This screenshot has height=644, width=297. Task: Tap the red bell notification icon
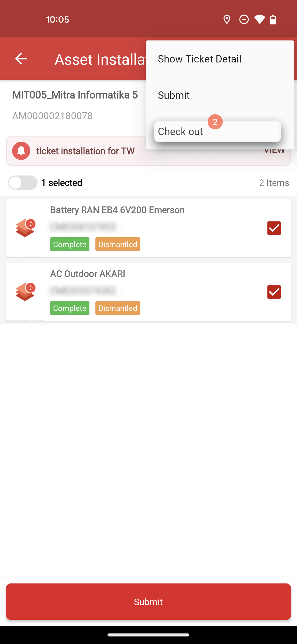(x=21, y=151)
